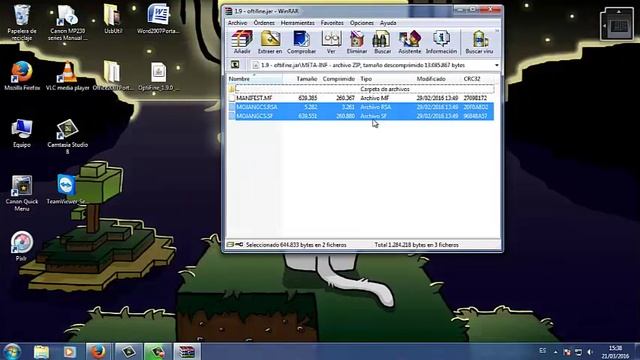Select the parent folder '..' row
Viewport: 640px width, 360px height.
tap(361, 89)
